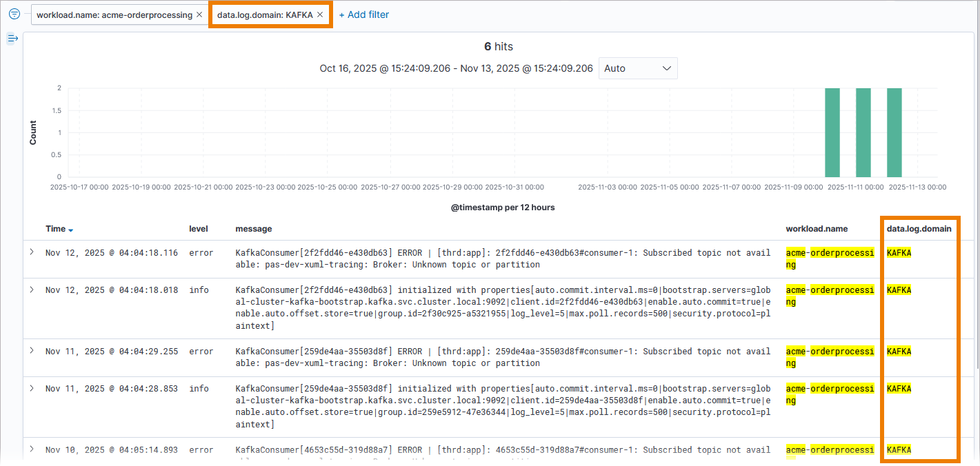Open the filter options menu icon
Image resolution: width=980 pixels, height=466 pixels.
14,14
